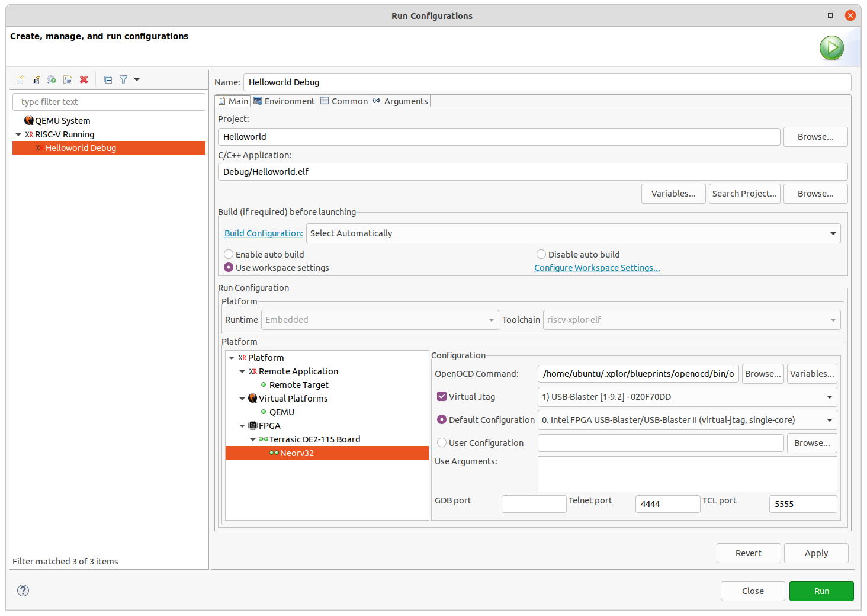Open the Build Configuration link
Viewport: 867px width, 616px height.
pos(264,233)
